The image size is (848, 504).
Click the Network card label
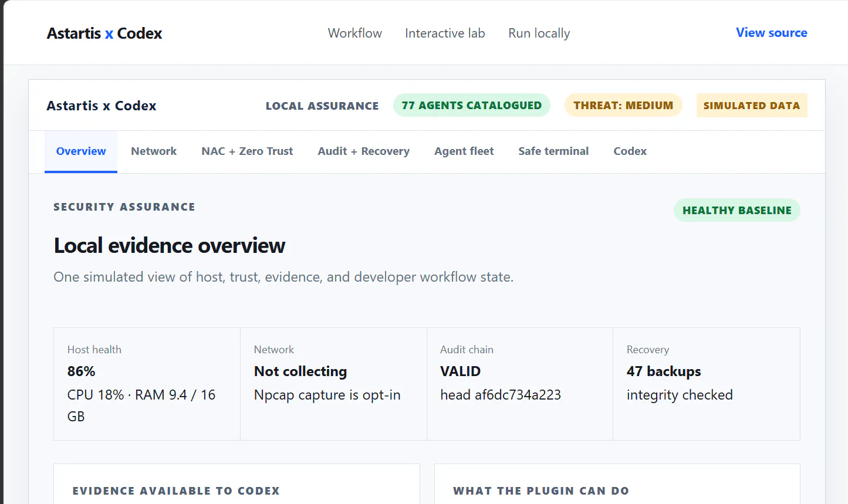[x=274, y=350]
